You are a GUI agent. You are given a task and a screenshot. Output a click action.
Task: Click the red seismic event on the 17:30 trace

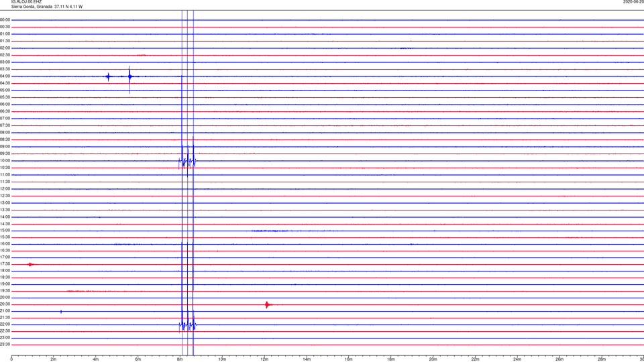pos(31,264)
